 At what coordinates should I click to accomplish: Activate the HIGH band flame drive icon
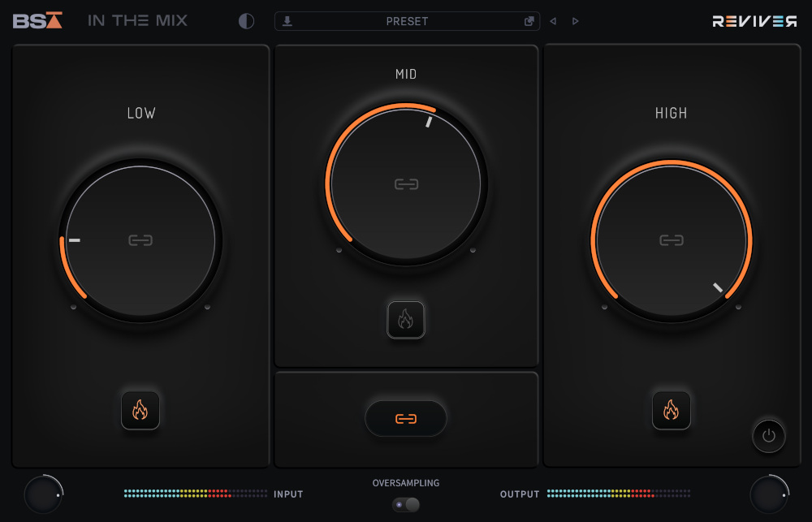click(672, 410)
